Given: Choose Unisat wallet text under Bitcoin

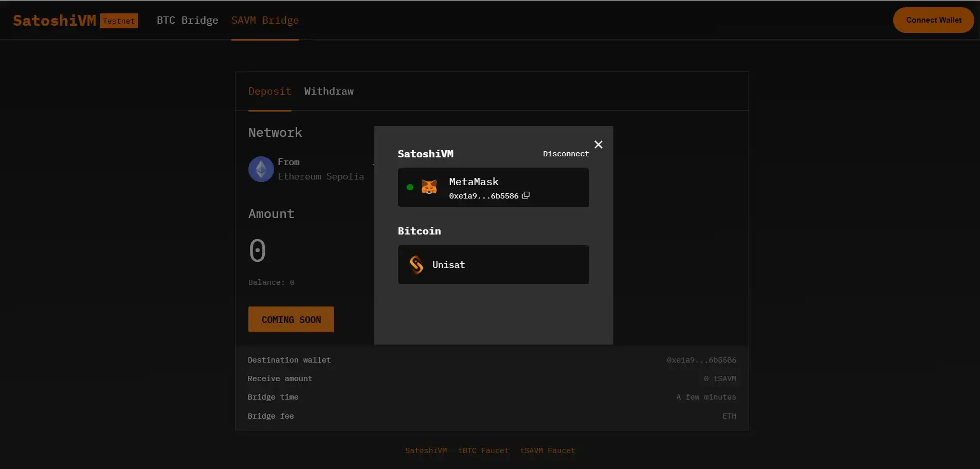Looking at the screenshot, I should tap(448, 265).
